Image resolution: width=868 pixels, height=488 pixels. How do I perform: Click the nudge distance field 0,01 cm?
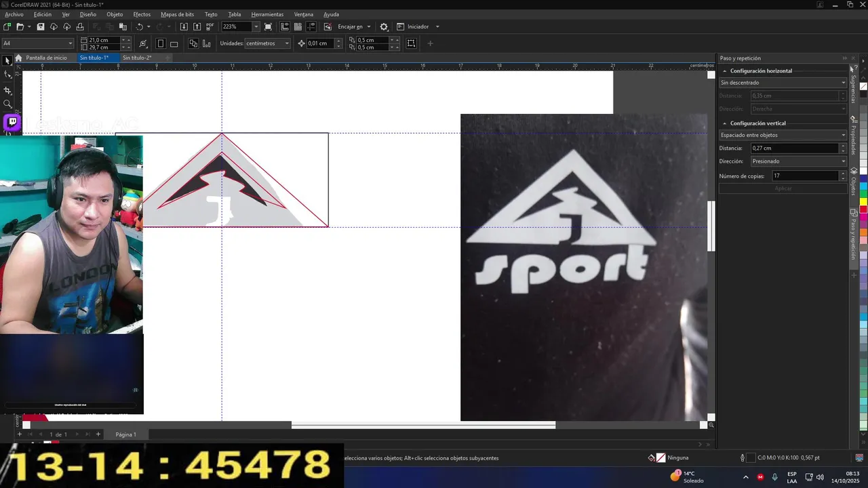pos(320,43)
